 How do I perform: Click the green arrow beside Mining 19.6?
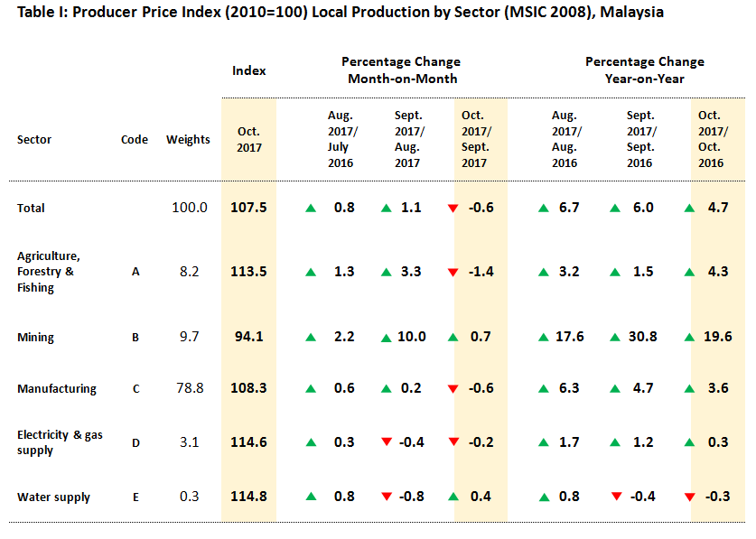[x=689, y=338]
